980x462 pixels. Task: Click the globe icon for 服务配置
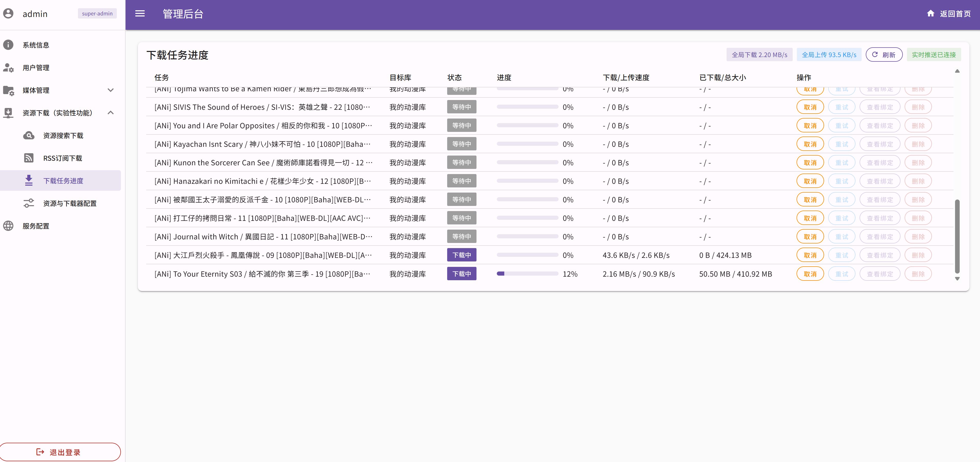tap(8, 226)
